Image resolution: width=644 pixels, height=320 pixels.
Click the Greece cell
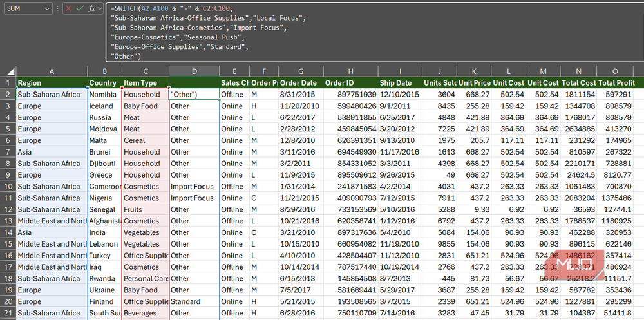105,175
